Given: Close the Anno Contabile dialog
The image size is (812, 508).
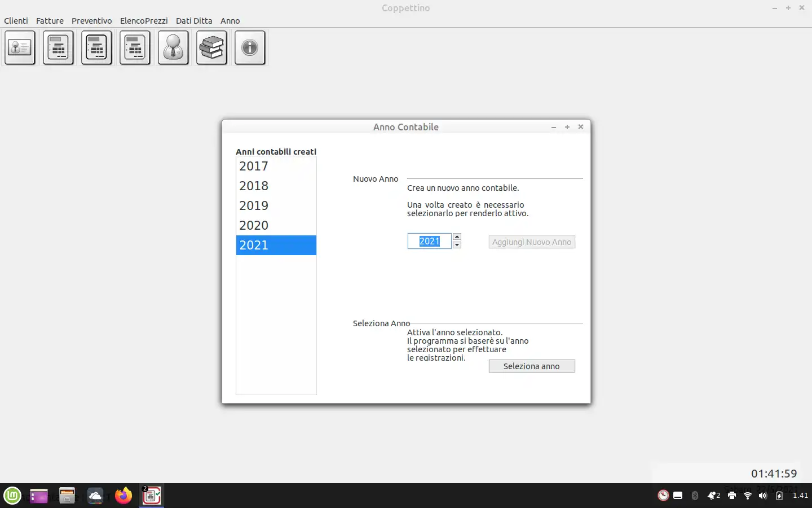Looking at the screenshot, I should click(581, 127).
